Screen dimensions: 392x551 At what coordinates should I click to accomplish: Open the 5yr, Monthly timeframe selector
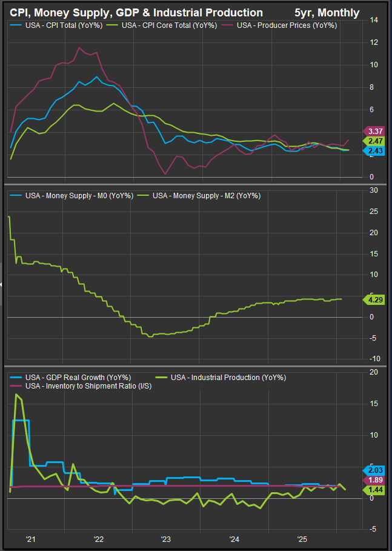point(326,13)
